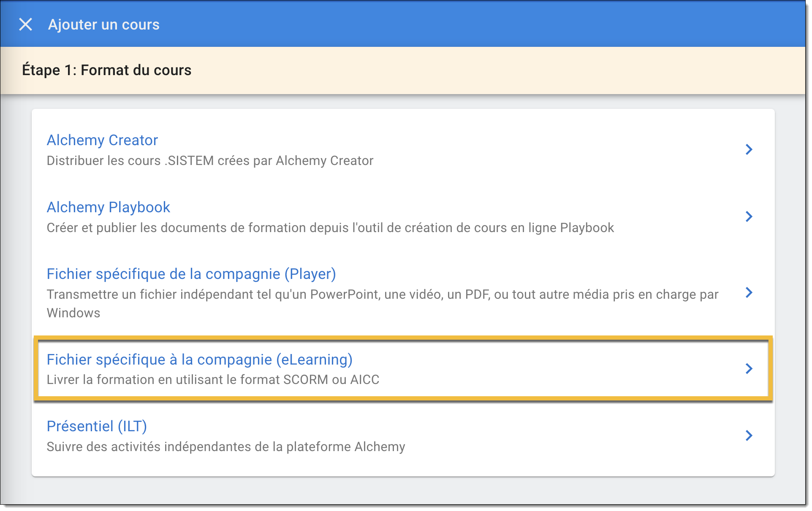Open the Alchemy Creator chevron arrow
The height and width of the screenshot is (511, 812).
pos(749,149)
